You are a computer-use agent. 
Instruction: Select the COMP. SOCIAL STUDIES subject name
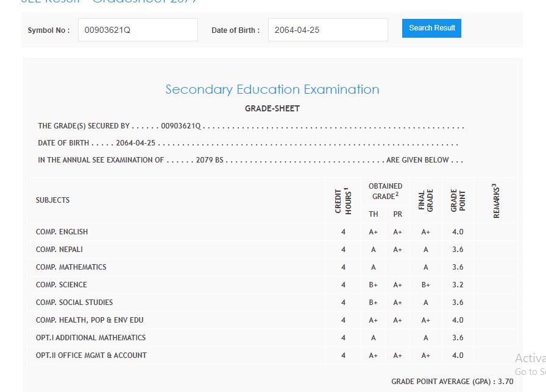coord(74,303)
